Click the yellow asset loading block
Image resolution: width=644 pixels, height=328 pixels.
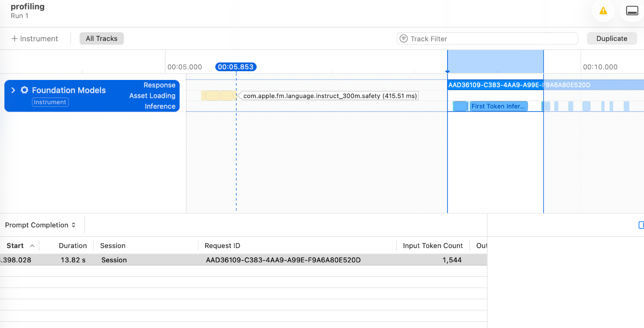coord(219,96)
